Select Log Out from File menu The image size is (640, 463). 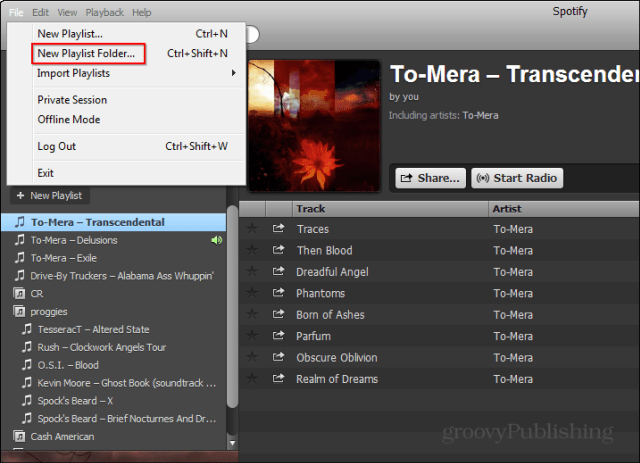click(x=127, y=146)
